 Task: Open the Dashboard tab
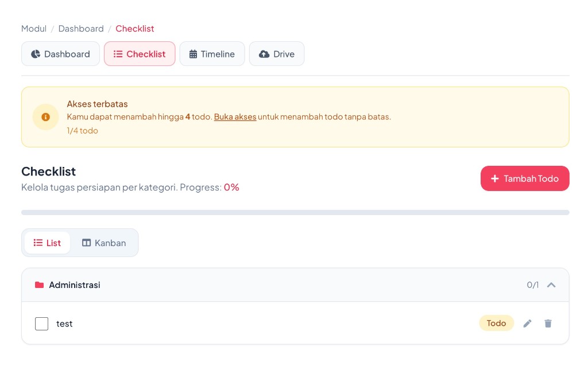60,54
